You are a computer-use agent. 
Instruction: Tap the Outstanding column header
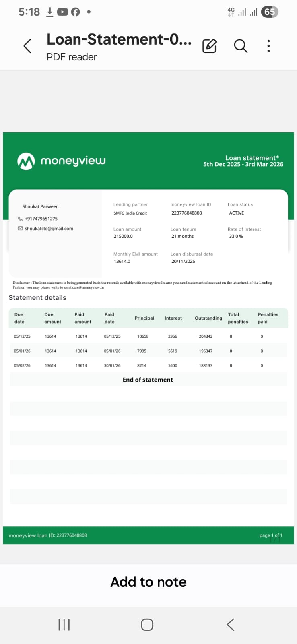(x=208, y=318)
